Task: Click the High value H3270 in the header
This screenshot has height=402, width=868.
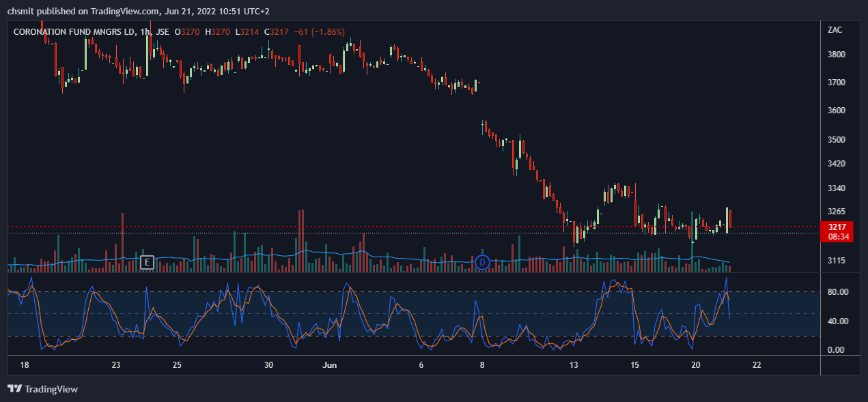Action: (217, 31)
